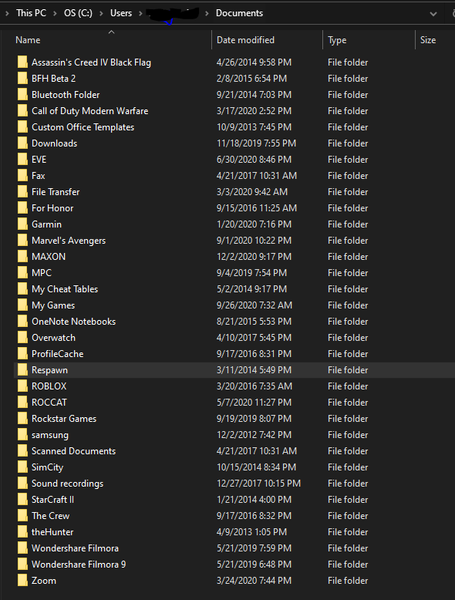Expand the chevron after OS (C:) breadcrumb

coord(101,13)
